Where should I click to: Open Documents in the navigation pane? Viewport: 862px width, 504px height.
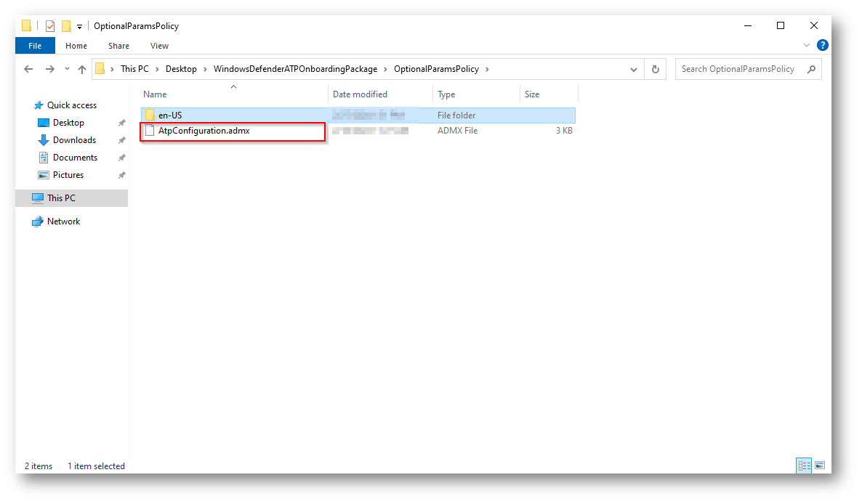point(75,158)
